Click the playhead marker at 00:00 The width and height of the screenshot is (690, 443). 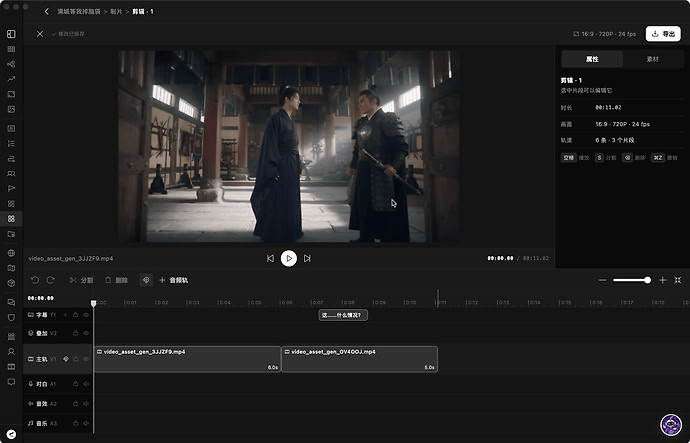click(x=93, y=303)
